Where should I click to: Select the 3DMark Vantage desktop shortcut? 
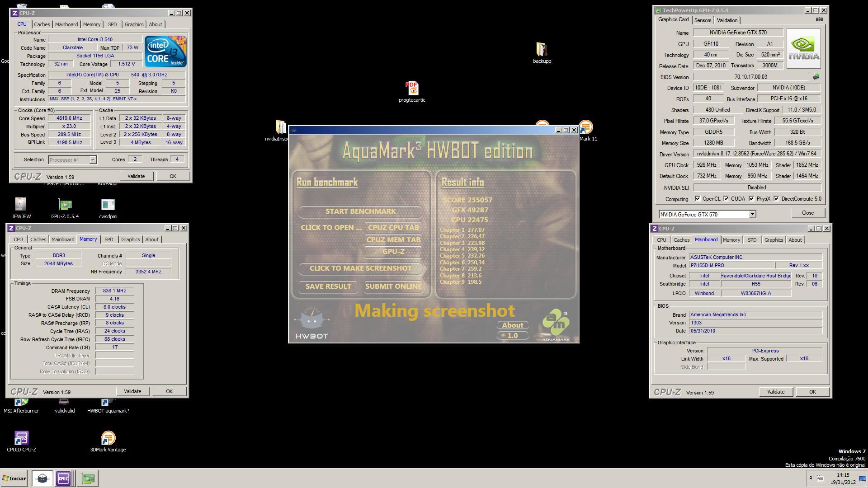[108, 441]
